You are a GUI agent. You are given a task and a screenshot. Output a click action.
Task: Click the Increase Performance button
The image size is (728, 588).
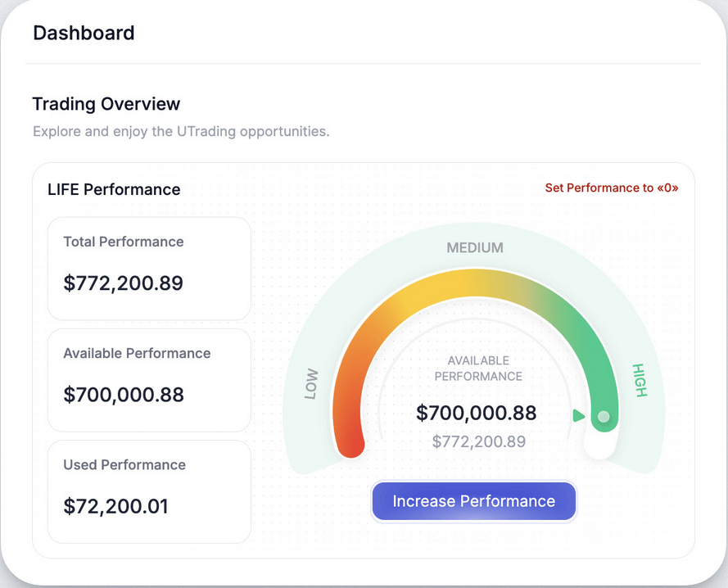coord(473,501)
